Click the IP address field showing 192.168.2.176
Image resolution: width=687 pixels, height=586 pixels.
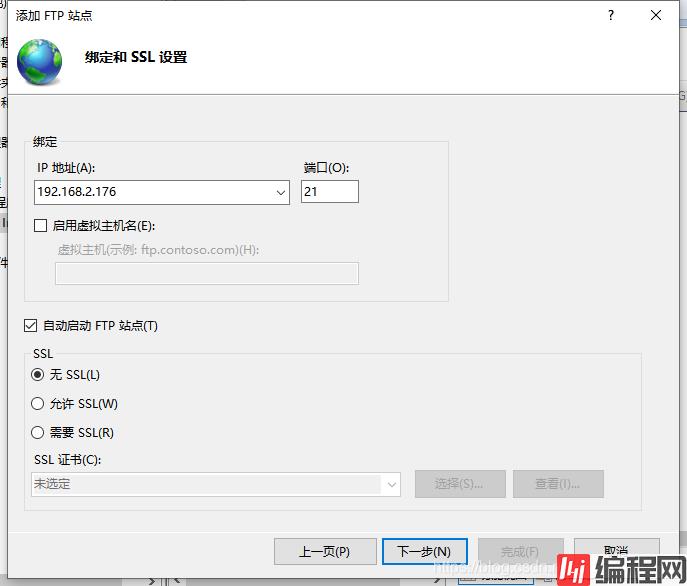pos(150,191)
